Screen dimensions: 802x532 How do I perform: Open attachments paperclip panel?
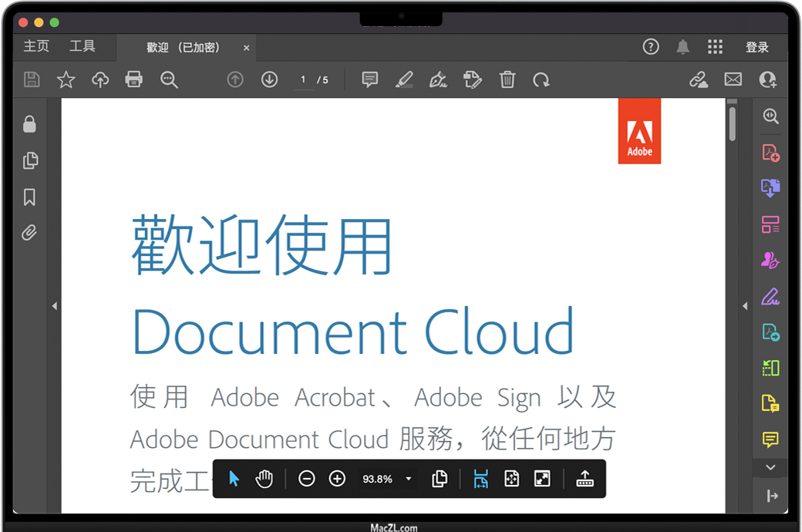[x=29, y=233]
